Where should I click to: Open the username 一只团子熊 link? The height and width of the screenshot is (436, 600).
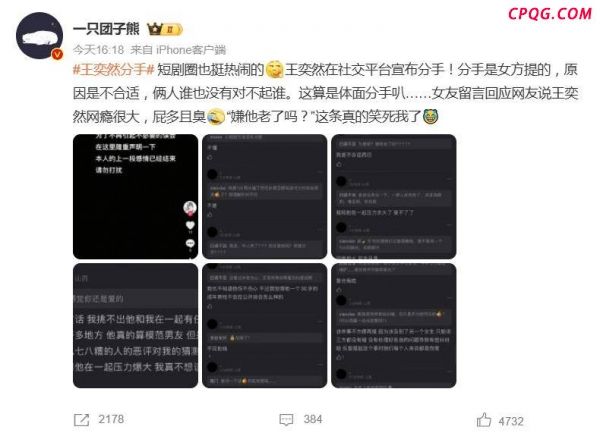click(106, 29)
